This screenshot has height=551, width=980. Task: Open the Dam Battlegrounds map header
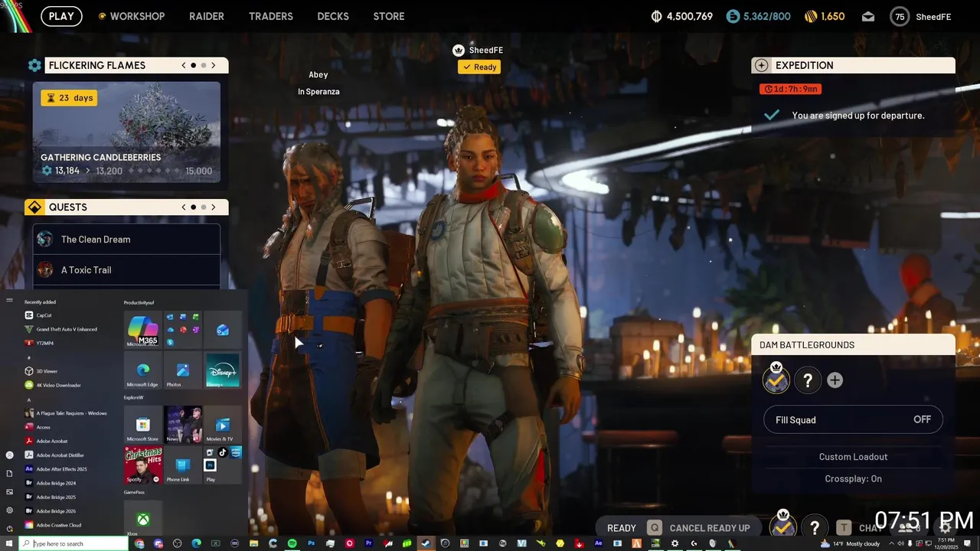click(x=853, y=345)
